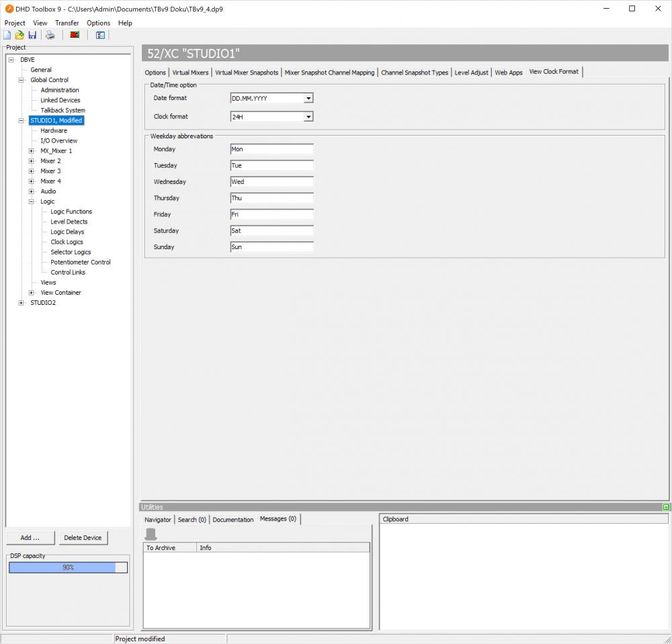
Task: Click the archive icon in Messages panel
Action: coord(151,534)
